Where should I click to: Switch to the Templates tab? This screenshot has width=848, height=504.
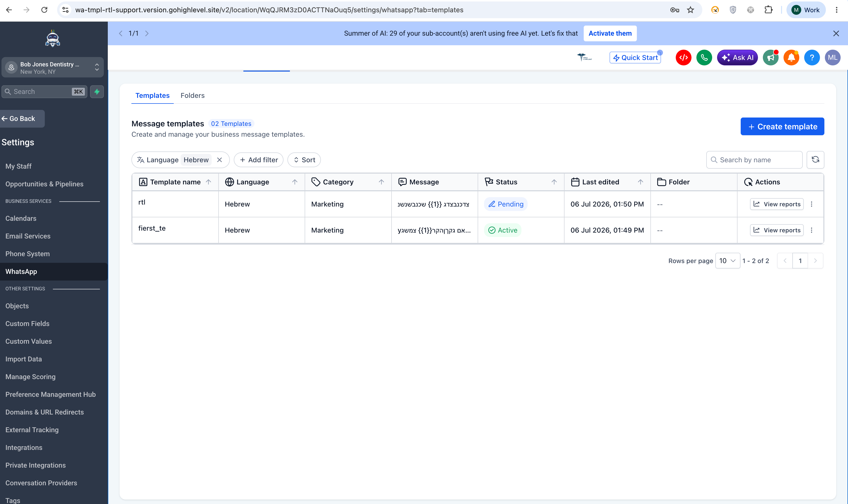152,95
